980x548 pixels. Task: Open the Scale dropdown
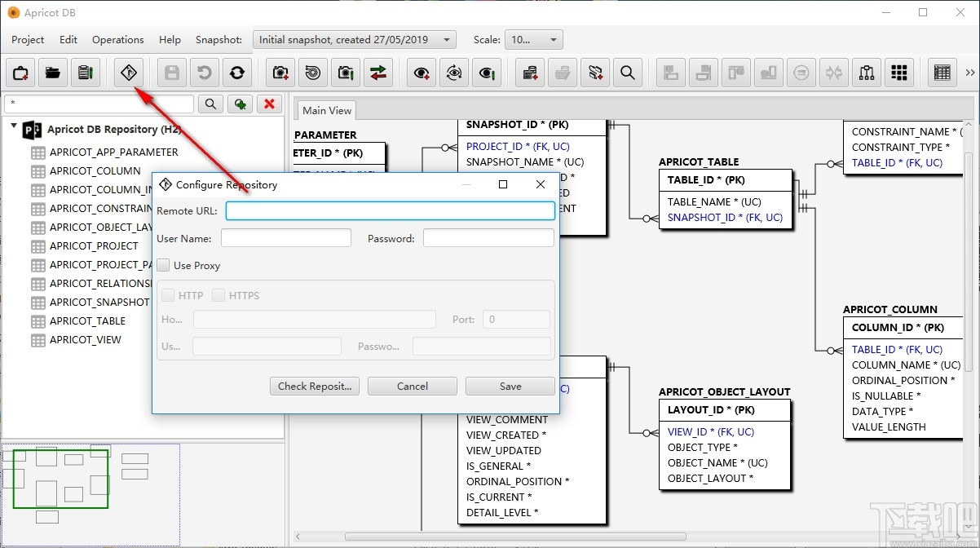(533, 39)
